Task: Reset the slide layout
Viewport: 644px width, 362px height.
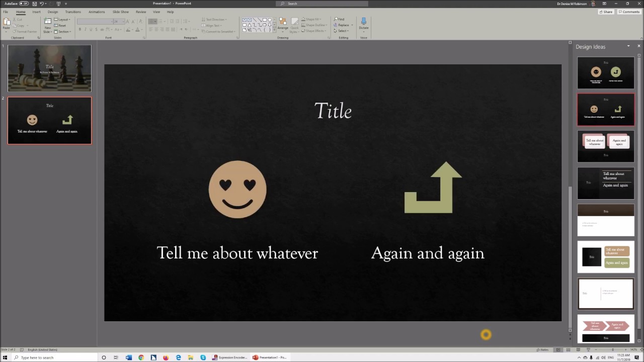Action: (x=61, y=26)
